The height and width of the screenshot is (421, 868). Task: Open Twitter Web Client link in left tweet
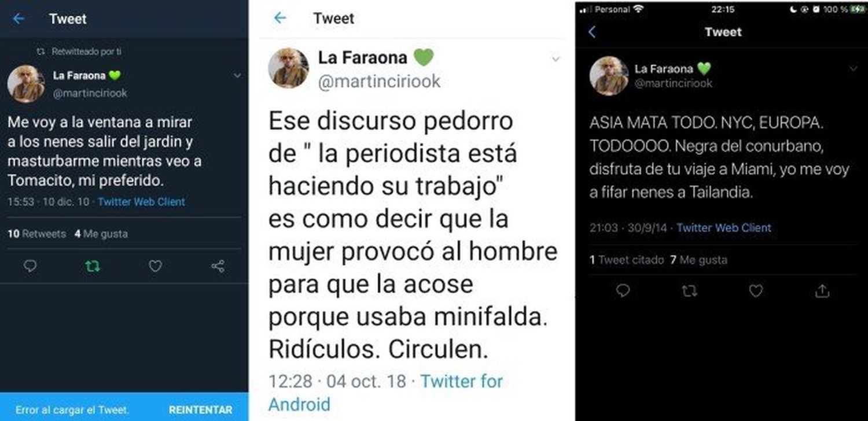(142, 202)
